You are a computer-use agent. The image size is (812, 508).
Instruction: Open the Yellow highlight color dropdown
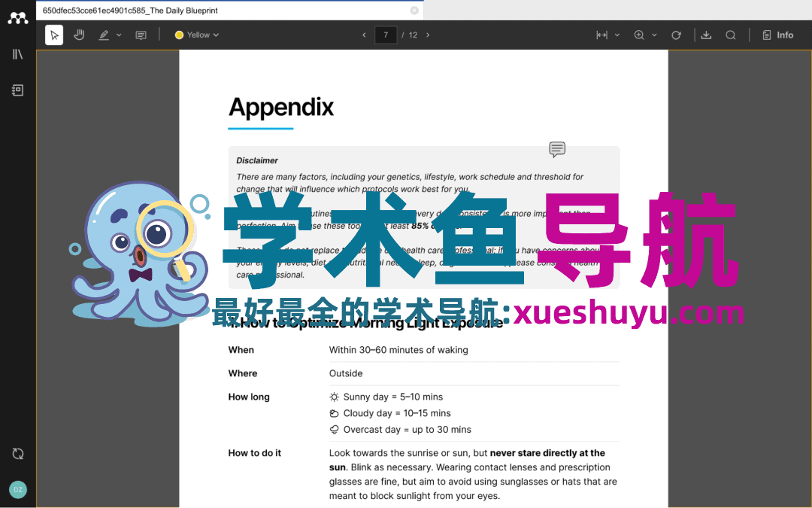pyautogui.click(x=197, y=35)
